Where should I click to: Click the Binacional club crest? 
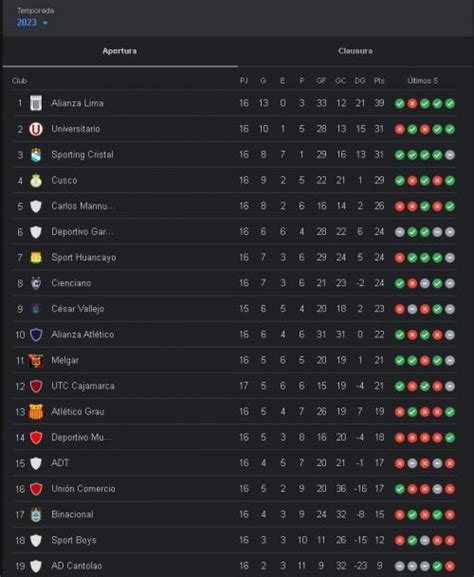(x=36, y=515)
